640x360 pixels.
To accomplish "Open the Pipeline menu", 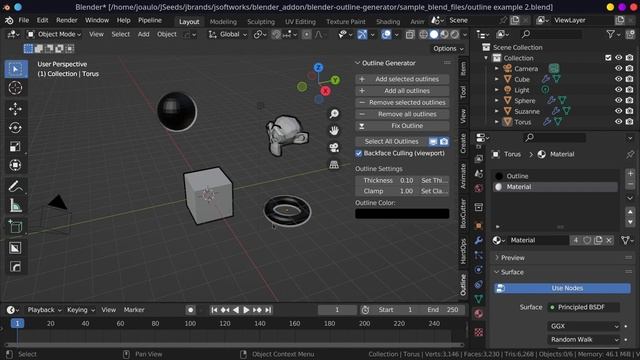I will click(149, 20).
